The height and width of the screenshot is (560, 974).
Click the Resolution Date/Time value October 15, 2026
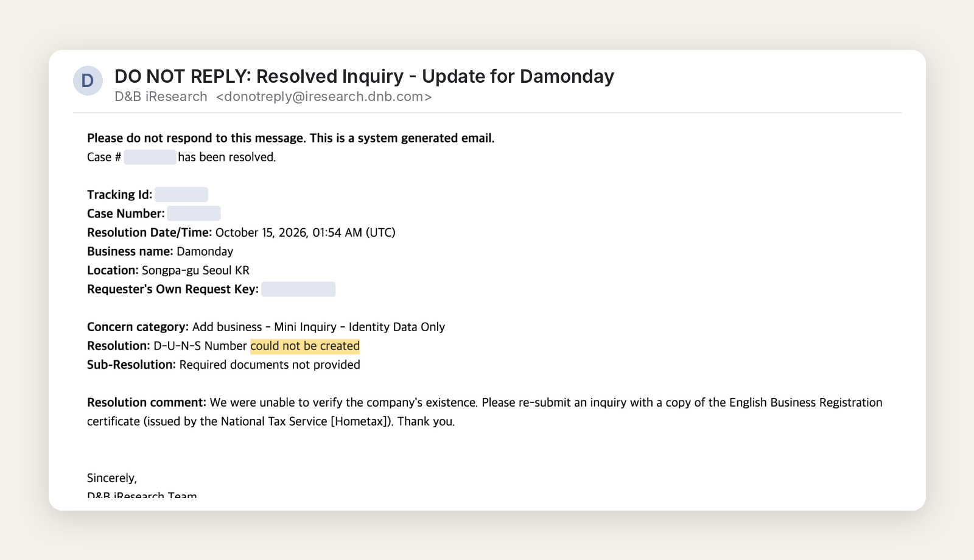tap(305, 233)
